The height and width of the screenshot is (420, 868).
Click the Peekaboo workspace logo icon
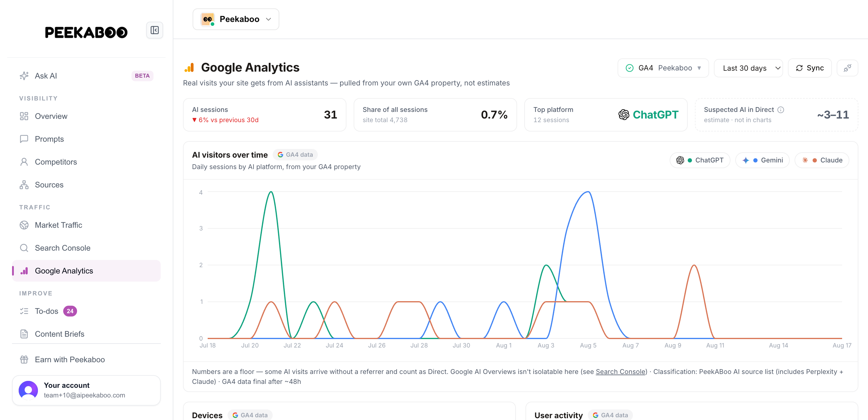(x=208, y=19)
